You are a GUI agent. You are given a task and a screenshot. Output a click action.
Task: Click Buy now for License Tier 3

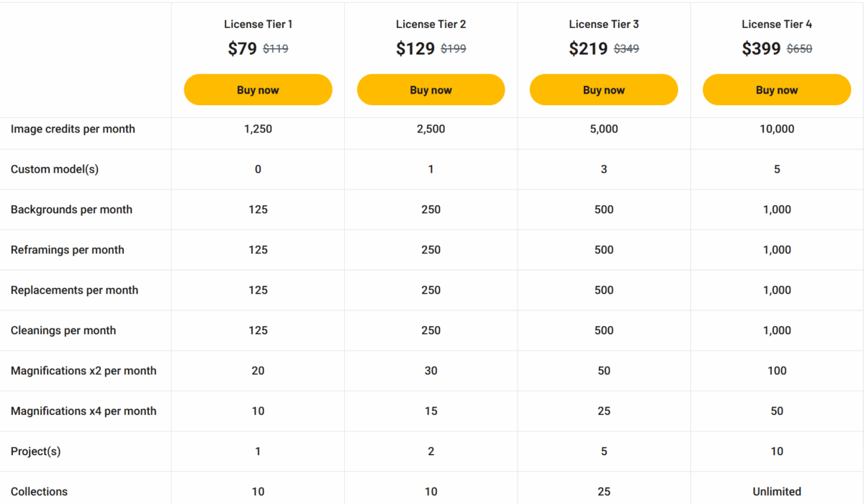point(603,90)
